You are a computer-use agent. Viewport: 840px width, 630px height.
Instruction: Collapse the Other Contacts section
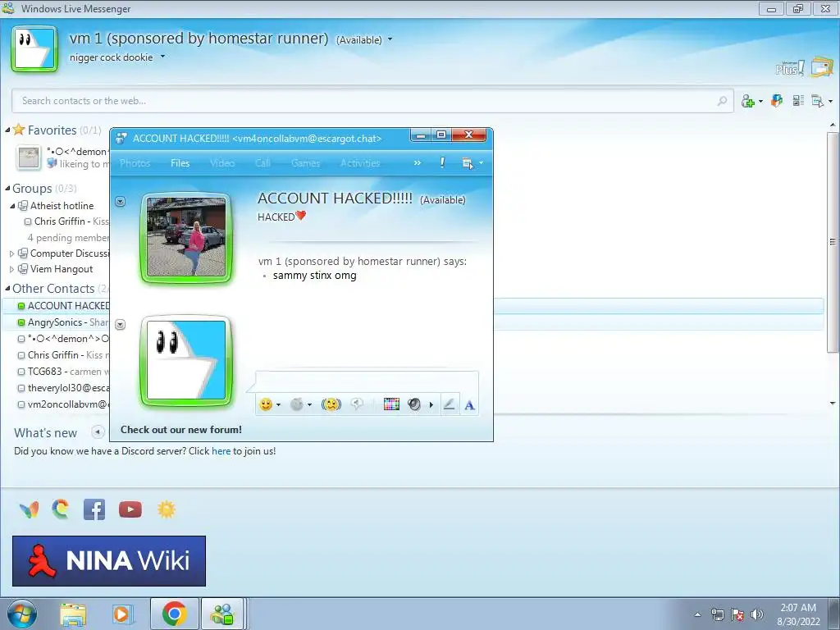coord(7,288)
